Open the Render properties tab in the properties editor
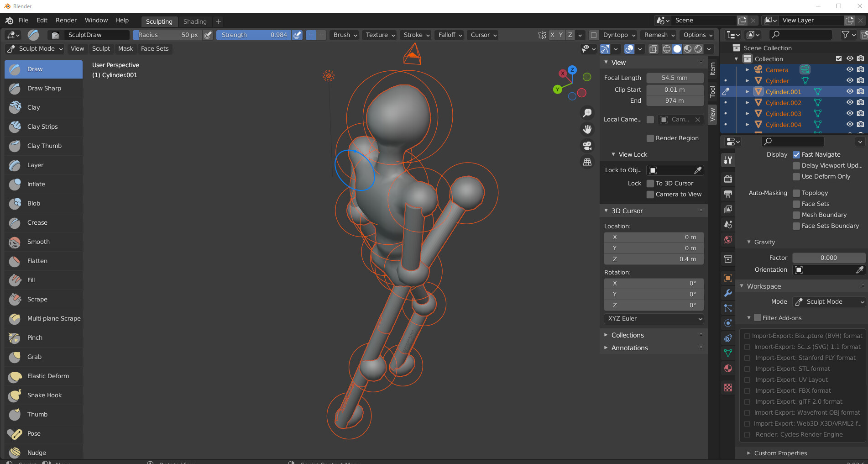The width and height of the screenshot is (868, 464). point(728,179)
